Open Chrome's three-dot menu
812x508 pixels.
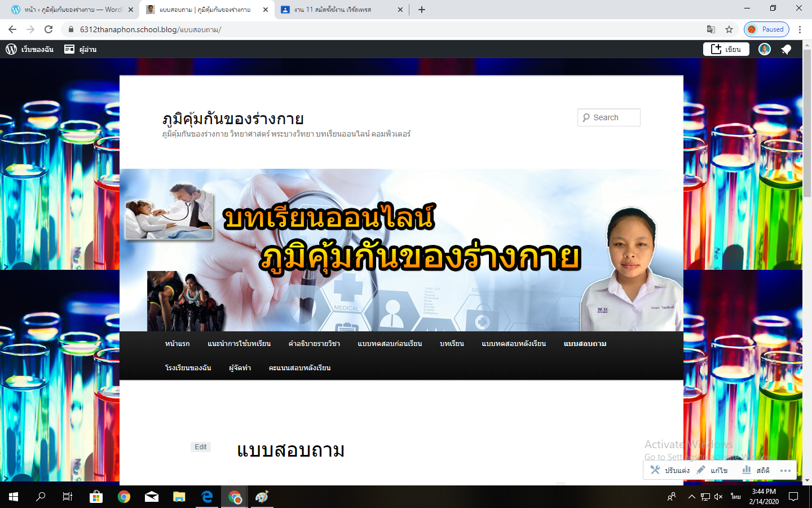pos(800,29)
